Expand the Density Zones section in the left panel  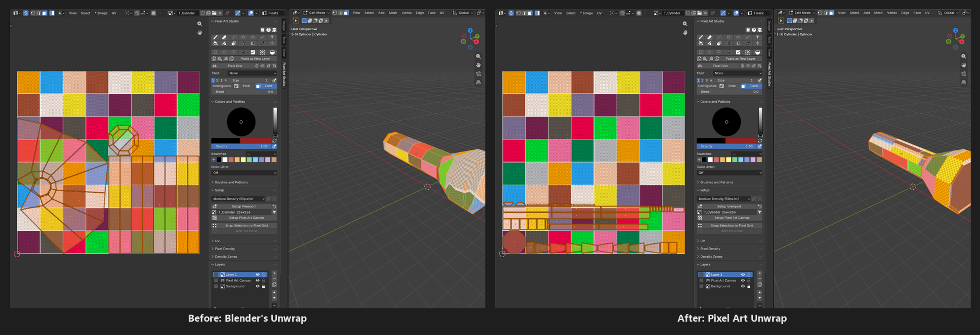[226, 257]
